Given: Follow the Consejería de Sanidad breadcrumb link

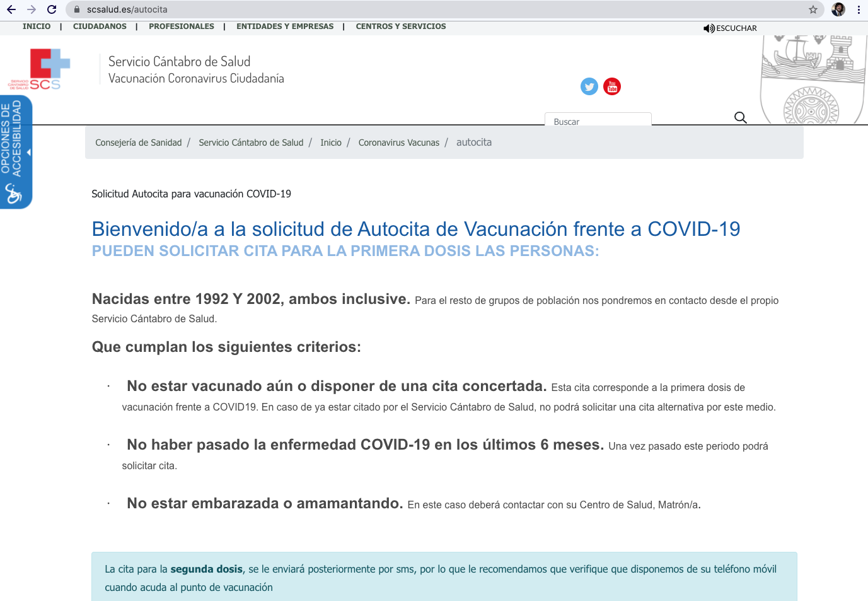Looking at the screenshot, I should coord(138,143).
